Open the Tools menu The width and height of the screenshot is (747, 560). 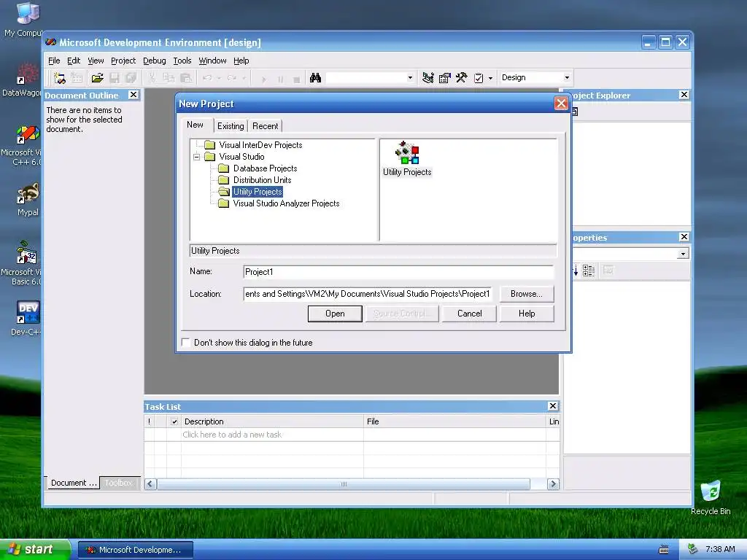[182, 61]
